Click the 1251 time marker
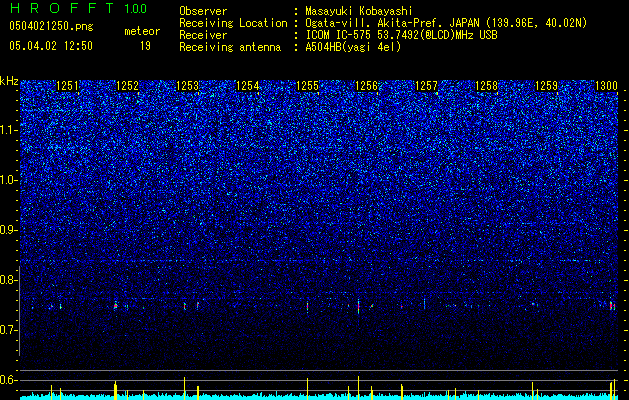This screenshot has height=400, width=629. click(67, 86)
